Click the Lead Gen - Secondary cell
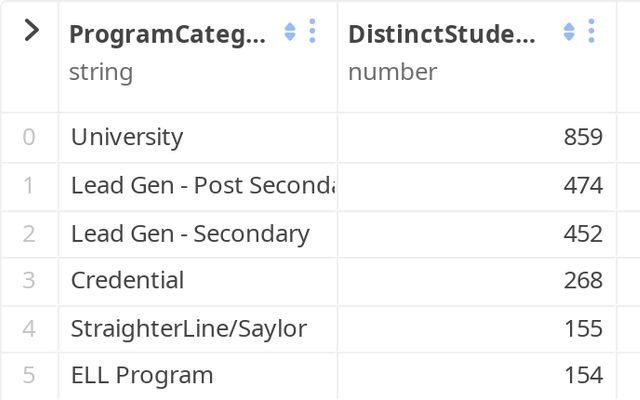The width and height of the screenshot is (640, 400). point(190,233)
